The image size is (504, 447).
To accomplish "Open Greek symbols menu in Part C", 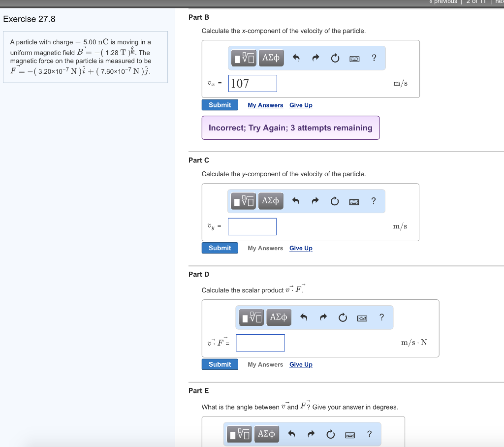I will tap(271, 201).
